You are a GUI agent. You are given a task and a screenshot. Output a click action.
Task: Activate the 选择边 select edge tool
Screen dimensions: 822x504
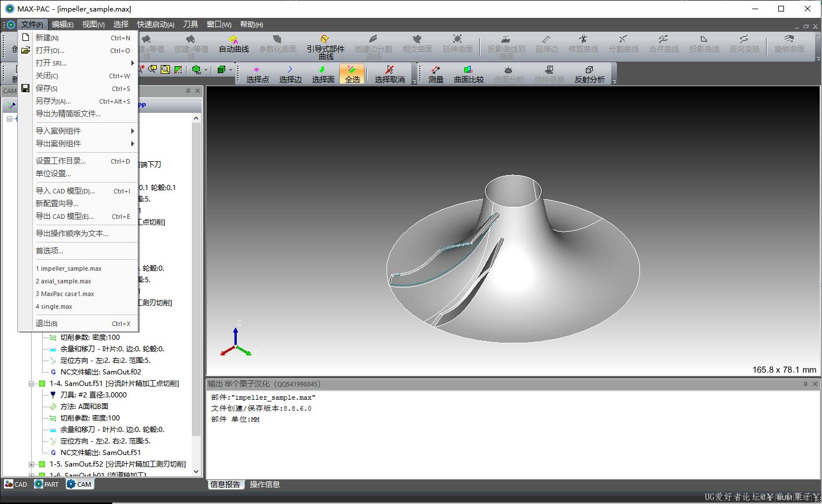click(290, 74)
